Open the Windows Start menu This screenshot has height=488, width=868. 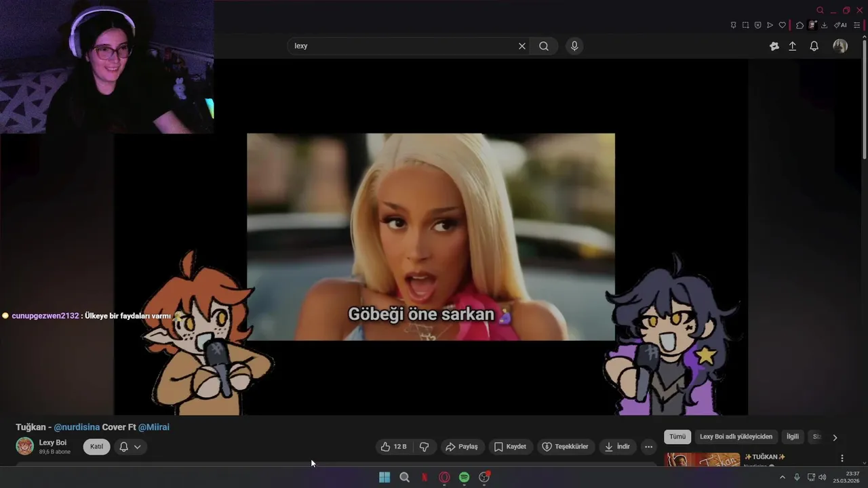tap(384, 477)
